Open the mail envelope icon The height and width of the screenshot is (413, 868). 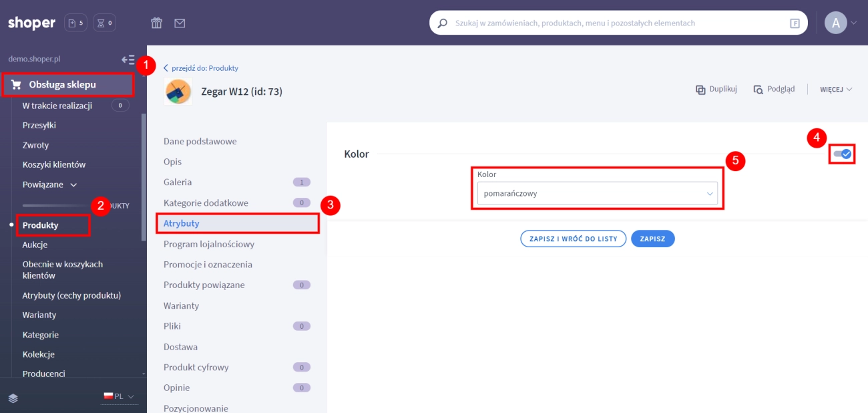click(180, 23)
